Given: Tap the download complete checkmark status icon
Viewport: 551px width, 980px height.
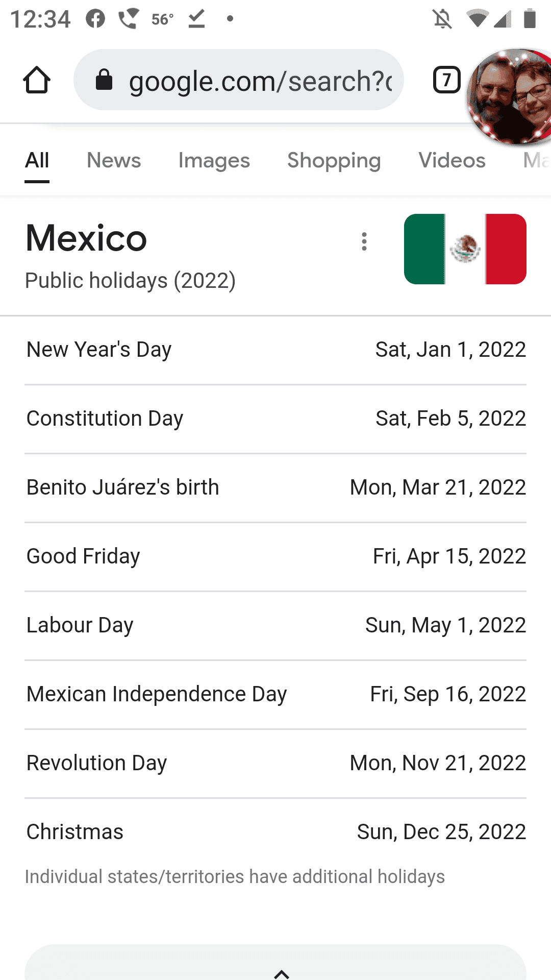Looking at the screenshot, I should pyautogui.click(x=196, y=19).
